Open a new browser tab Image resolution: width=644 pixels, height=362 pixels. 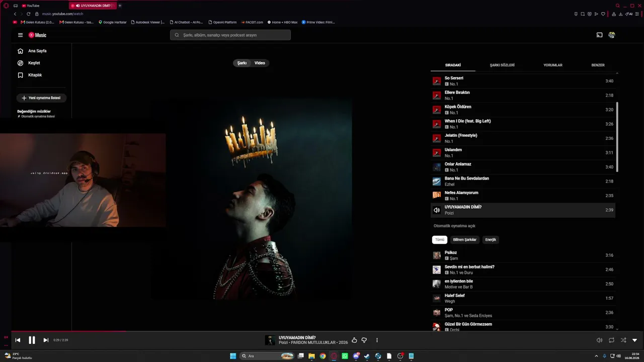point(120,6)
